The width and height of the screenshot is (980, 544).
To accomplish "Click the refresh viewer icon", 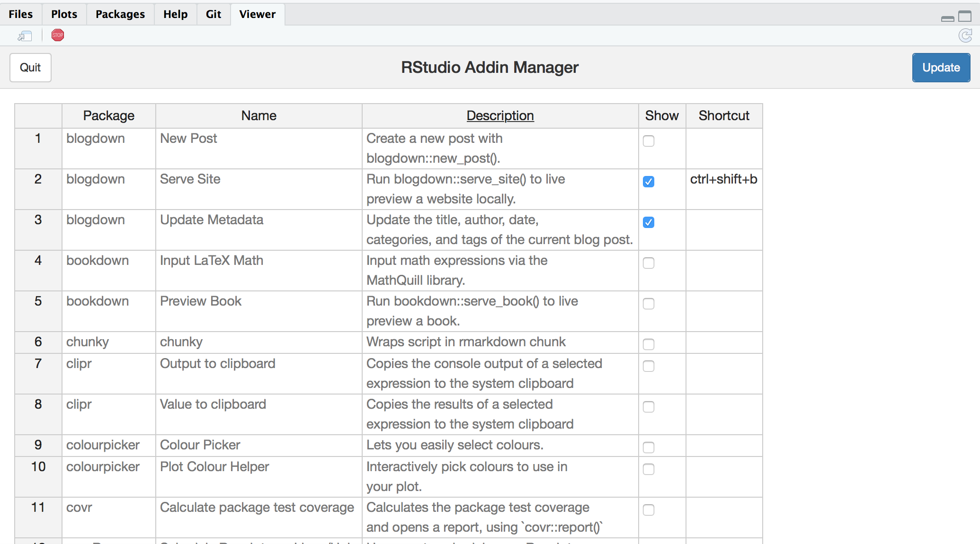I will point(965,35).
